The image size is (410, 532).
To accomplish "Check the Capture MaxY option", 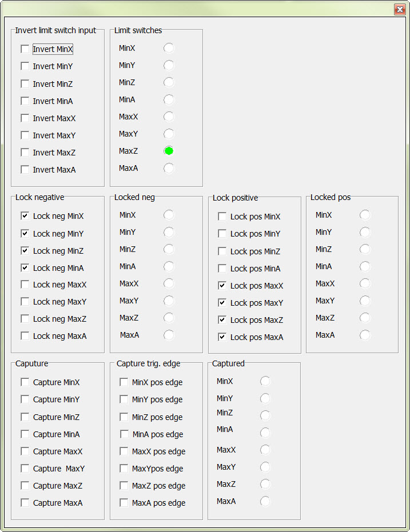I will pyautogui.click(x=25, y=468).
